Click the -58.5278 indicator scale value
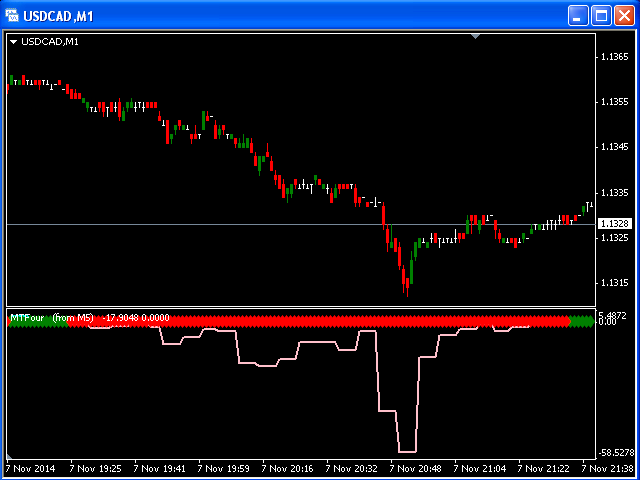Image resolution: width=640 pixels, height=480 pixels. click(615, 453)
